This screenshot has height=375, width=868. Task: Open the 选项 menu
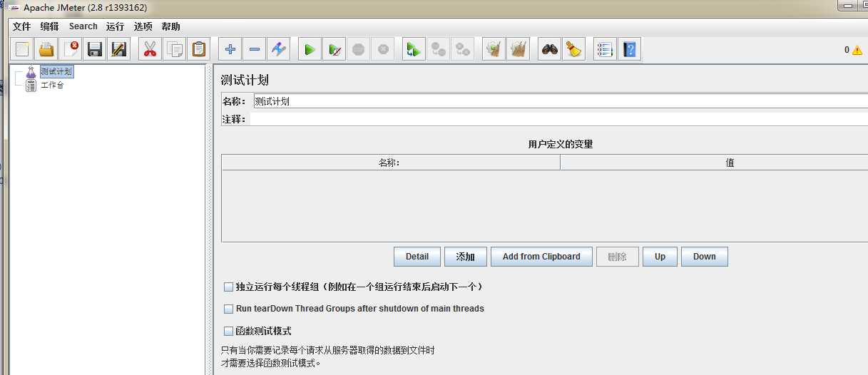143,26
